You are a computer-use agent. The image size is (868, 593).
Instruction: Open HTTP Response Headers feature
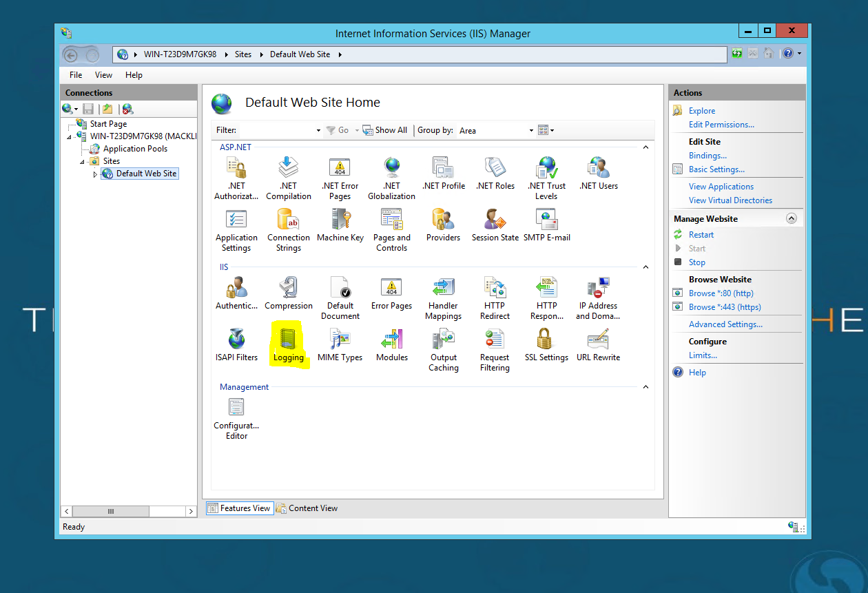coord(546,298)
